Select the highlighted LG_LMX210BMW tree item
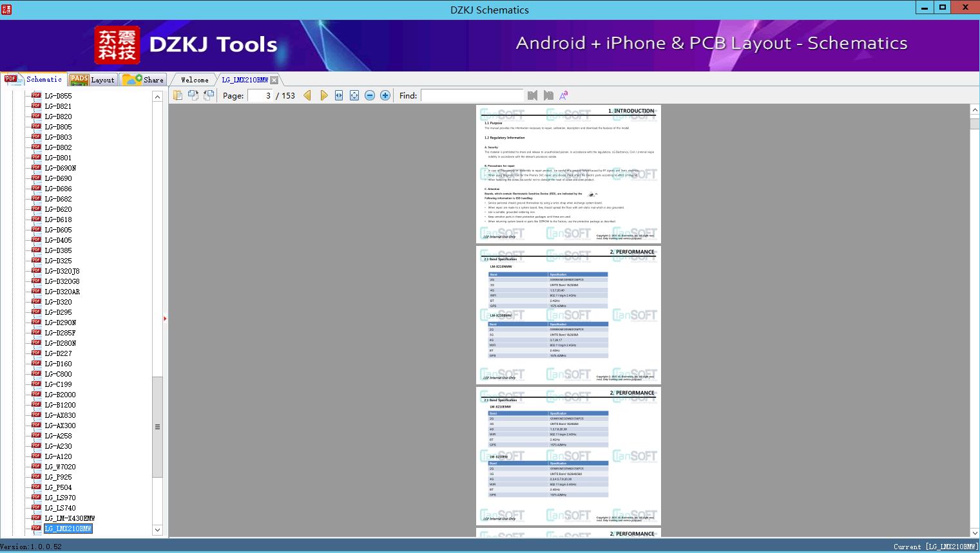Screen dimensions: 980x553 68,529
